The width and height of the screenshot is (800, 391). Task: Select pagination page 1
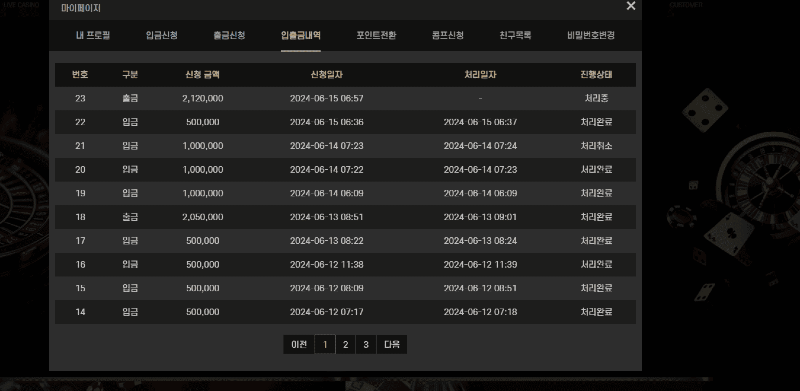pos(325,345)
